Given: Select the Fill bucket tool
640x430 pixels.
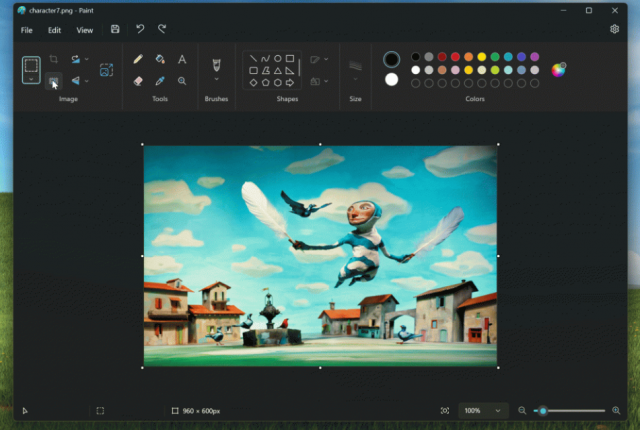Looking at the screenshot, I should pyautogui.click(x=160, y=59).
